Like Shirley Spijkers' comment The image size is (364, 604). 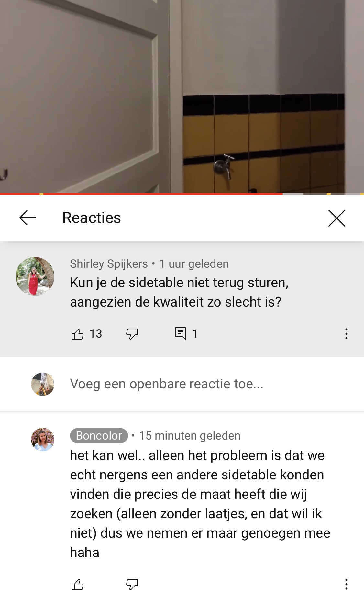[x=78, y=334]
